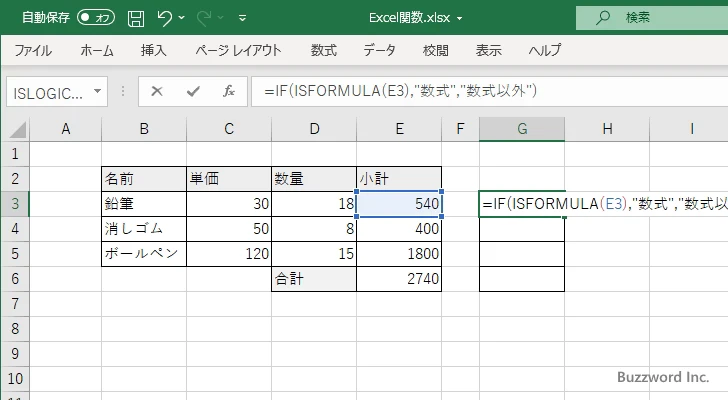Click the 鉛筆 cell
This screenshot has height=400, width=728.
tap(144, 204)
